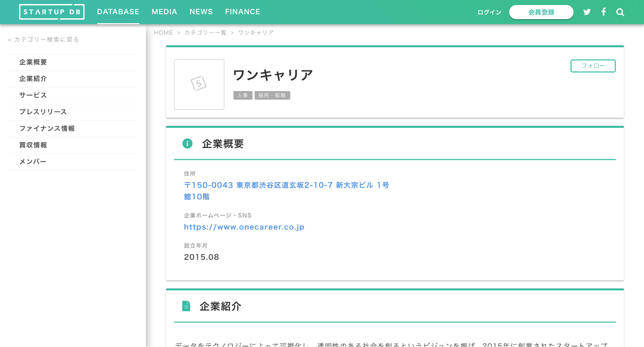
Task: Open the Facebook icon in header
Action: click(x=603, y=12)
